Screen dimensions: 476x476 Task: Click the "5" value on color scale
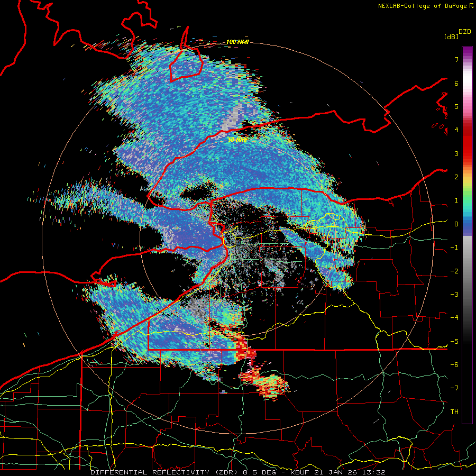pyautogui.click(x=456, y=106)
